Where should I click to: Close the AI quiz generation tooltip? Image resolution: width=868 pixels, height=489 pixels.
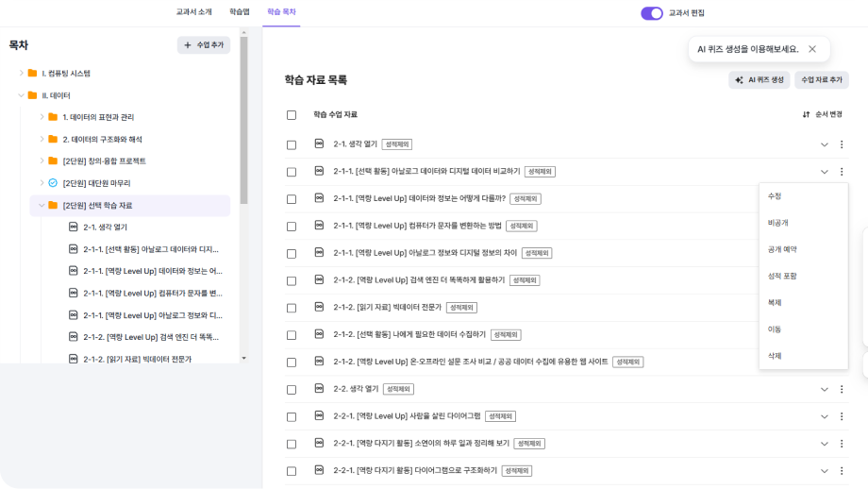[812, 49]
